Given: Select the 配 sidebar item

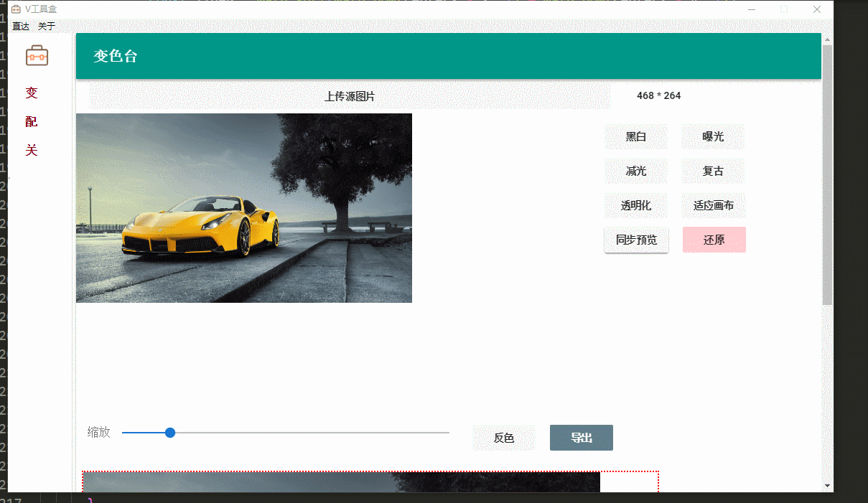Looking at the screenshot, I should 32,121.
